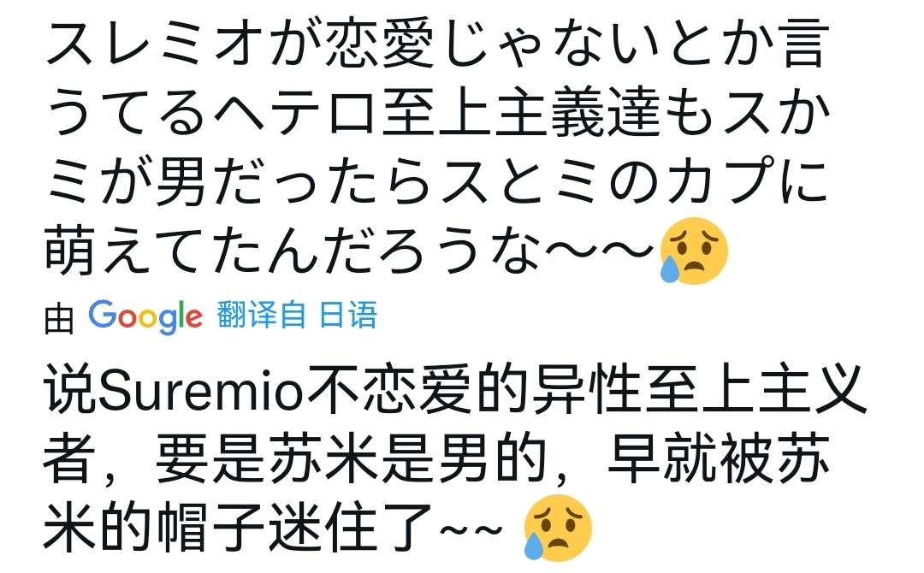The image size is (924, 573).
Task: Select the phrase 早就被苏 in the translation
Action: [x=717, y=459]
